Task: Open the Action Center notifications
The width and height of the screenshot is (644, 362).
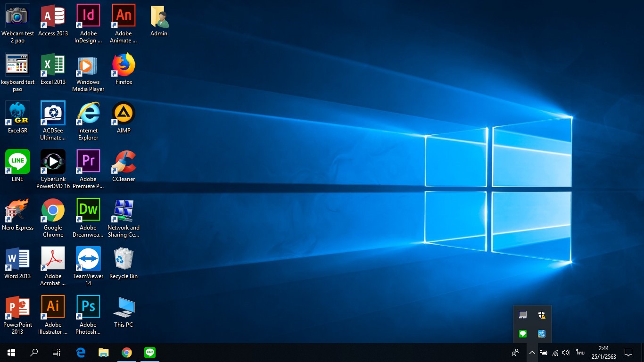Action: [628, 353]
